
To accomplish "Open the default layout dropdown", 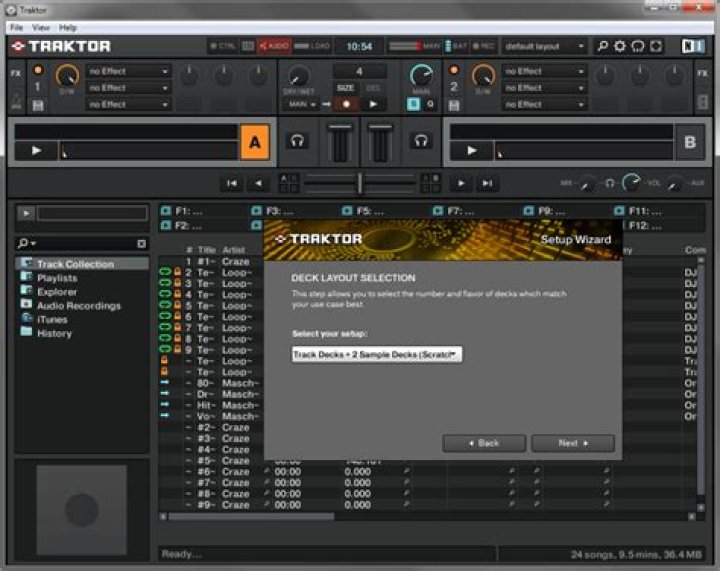I will point(544,46).
